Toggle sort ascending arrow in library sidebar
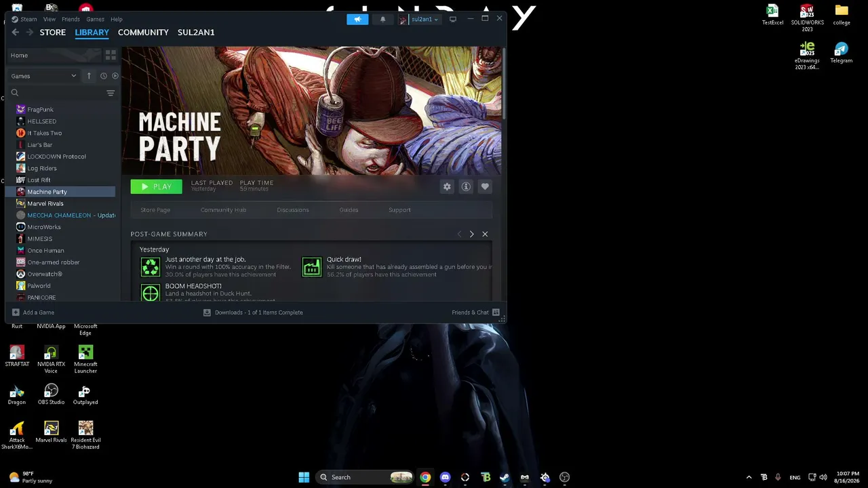Image resolution: width=868 pixels, height=488 pixels. (89, 76)
